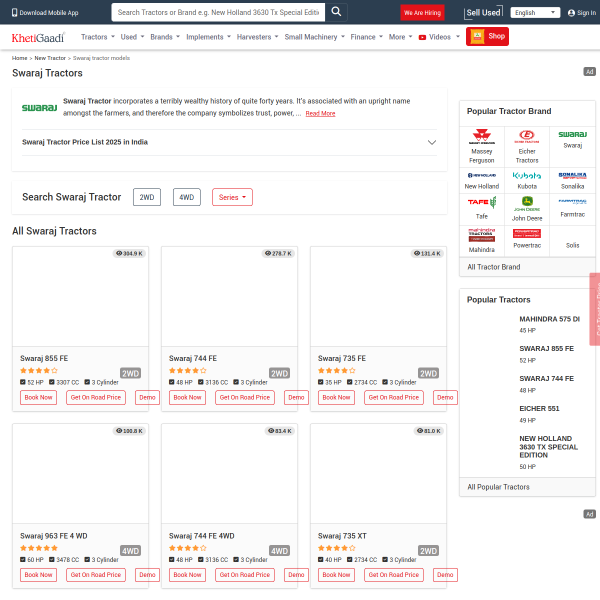Select the Eicher Tractors brand logo
Viewport: 600px width, 600px height.
click(x=527, y=136)
